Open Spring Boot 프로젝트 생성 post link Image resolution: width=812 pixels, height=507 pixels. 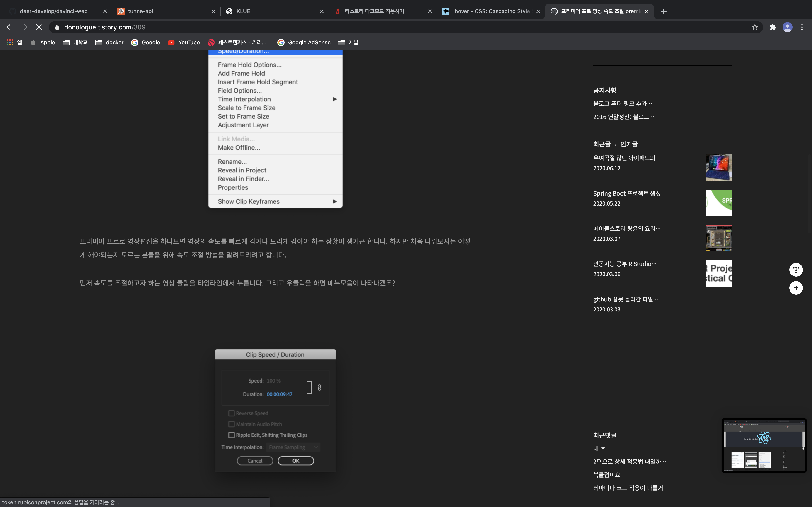[x=626, y=194]
